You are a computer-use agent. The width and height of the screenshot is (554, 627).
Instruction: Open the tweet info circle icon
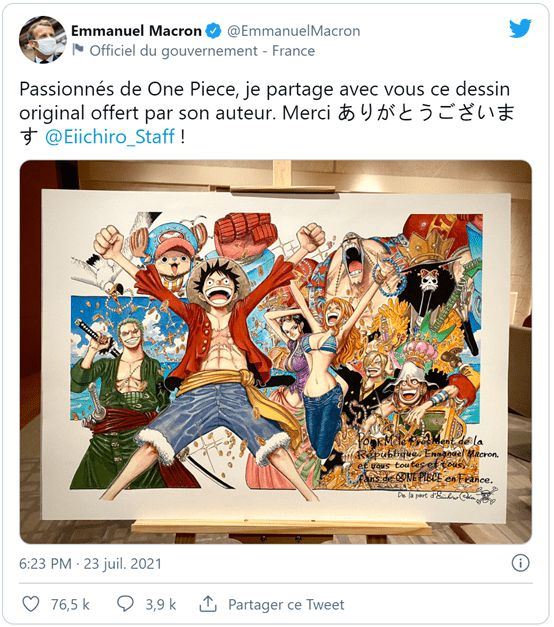coord(520,563)
